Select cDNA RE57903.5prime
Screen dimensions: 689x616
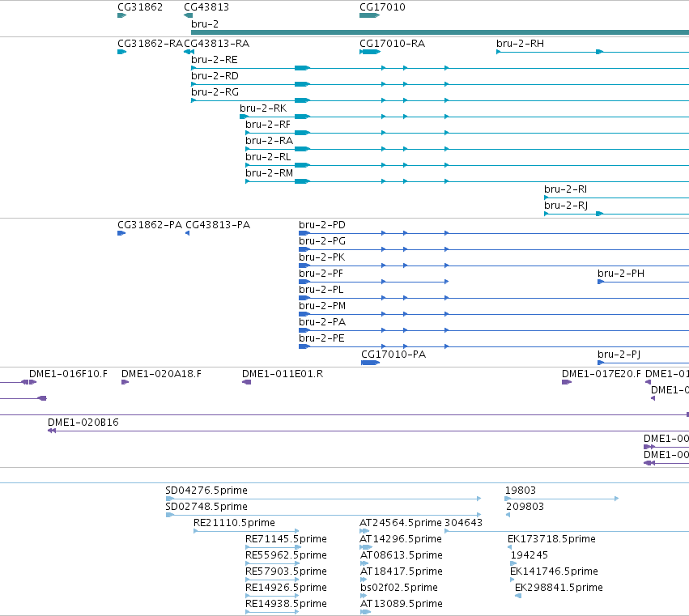pos(286,571)
